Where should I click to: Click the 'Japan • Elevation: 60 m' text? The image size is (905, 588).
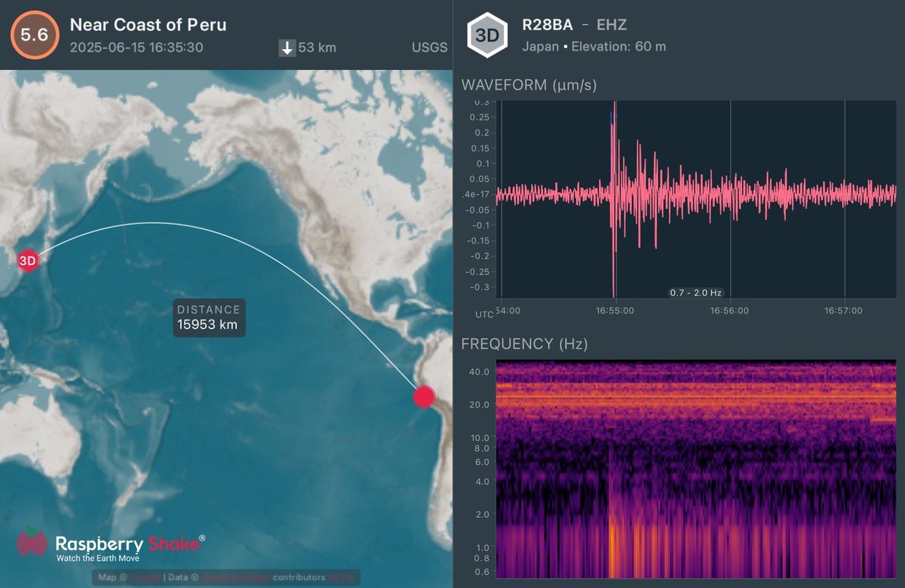tap(594, 47)
